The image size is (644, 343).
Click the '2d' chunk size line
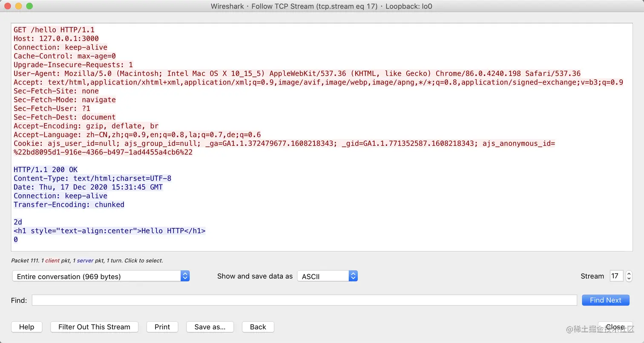coord(18,222)
